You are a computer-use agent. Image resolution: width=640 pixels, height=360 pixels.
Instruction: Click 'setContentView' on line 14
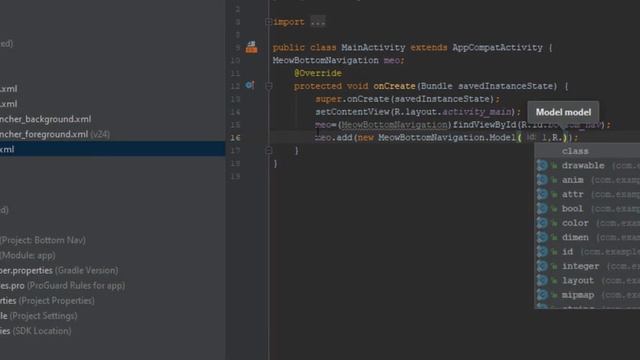[352, 112]
